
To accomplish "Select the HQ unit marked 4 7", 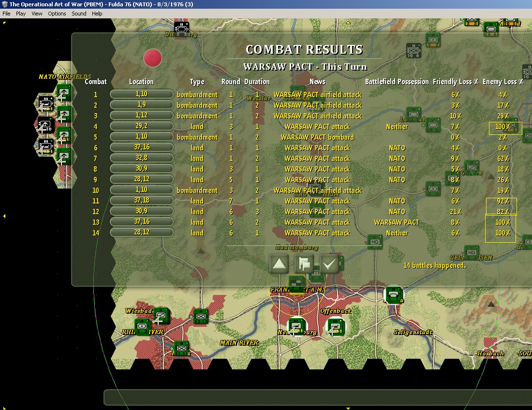I will tap(375, 242).
